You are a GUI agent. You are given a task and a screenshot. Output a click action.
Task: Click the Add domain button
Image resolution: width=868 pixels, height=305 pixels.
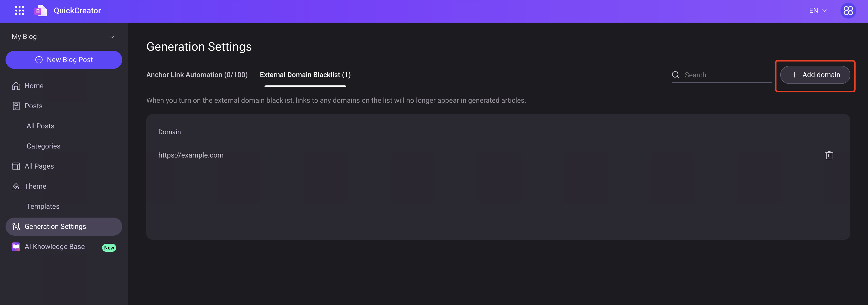coord(815,75)
